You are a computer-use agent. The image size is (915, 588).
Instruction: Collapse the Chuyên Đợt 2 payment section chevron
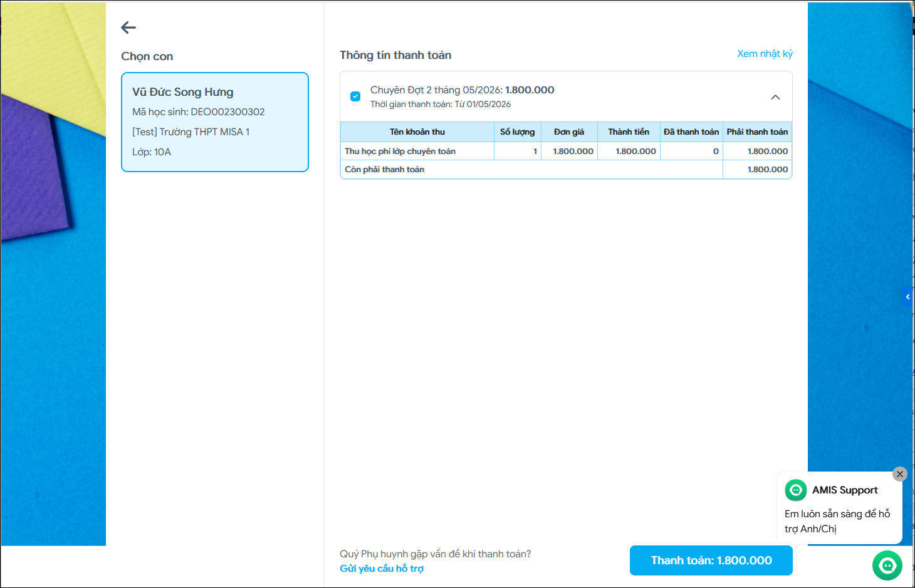[x=775, y=97]
